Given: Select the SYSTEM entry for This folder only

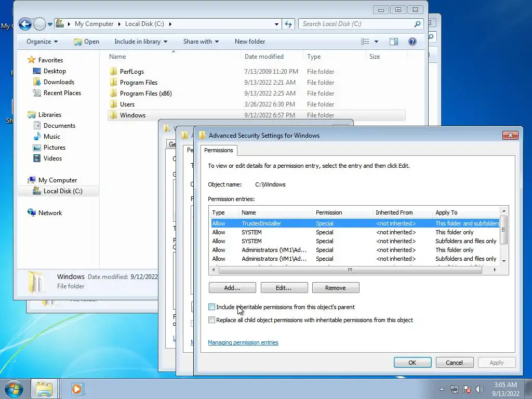Looking at the screenshot, I should [x=355, y=232].
